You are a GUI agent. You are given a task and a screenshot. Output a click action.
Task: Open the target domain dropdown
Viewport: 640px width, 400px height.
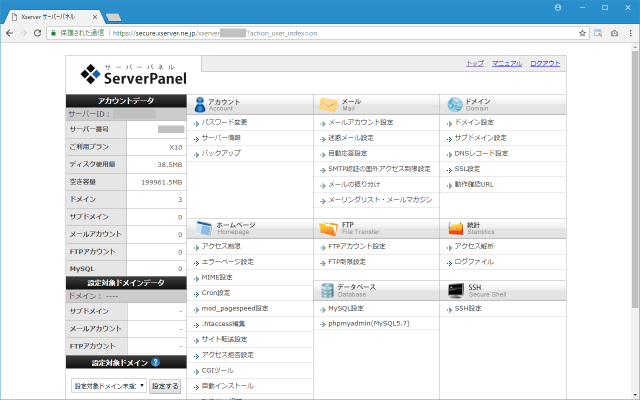108,385
